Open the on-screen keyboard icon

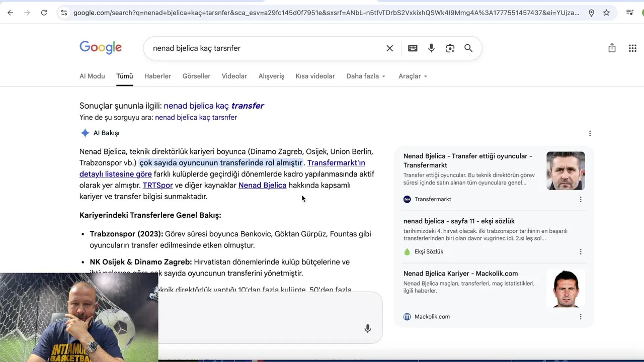(413, 48)
